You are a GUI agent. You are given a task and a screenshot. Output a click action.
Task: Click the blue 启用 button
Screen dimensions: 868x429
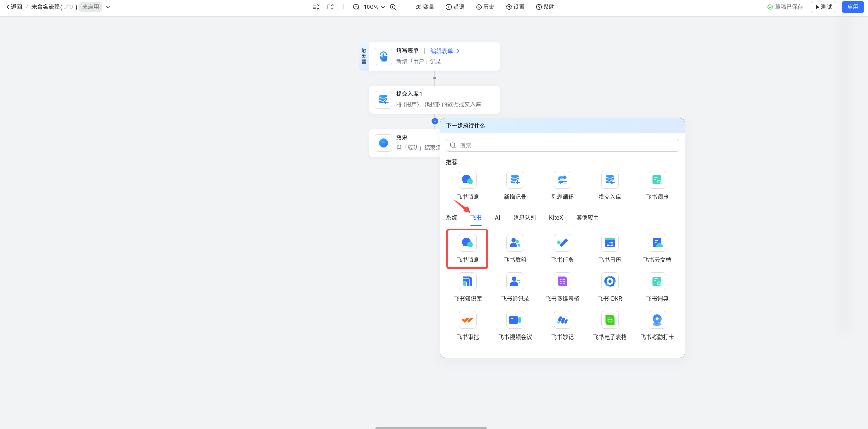852,7
